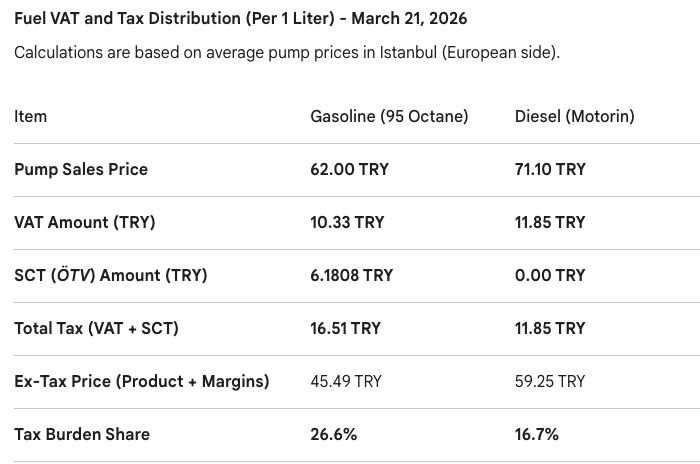700x464 pixels.
Task: Select the 10.33 TRY gasoline VAT cell
Action: [347, 222]
